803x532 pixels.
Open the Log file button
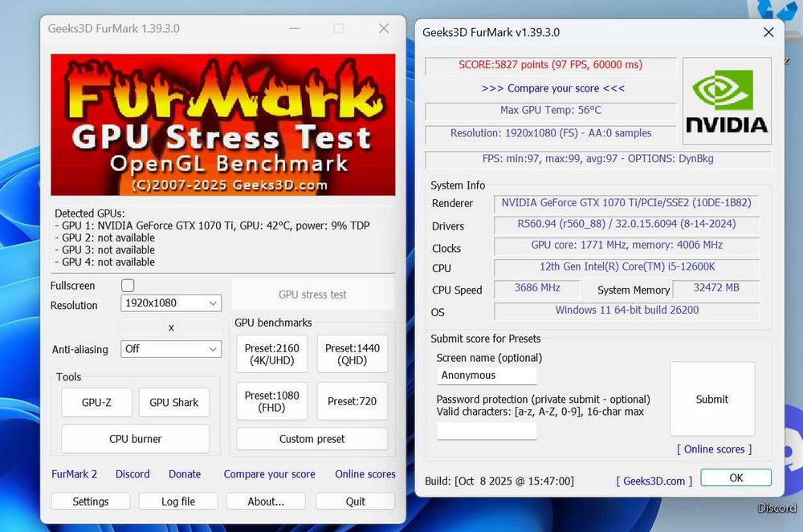click(178, 502)
